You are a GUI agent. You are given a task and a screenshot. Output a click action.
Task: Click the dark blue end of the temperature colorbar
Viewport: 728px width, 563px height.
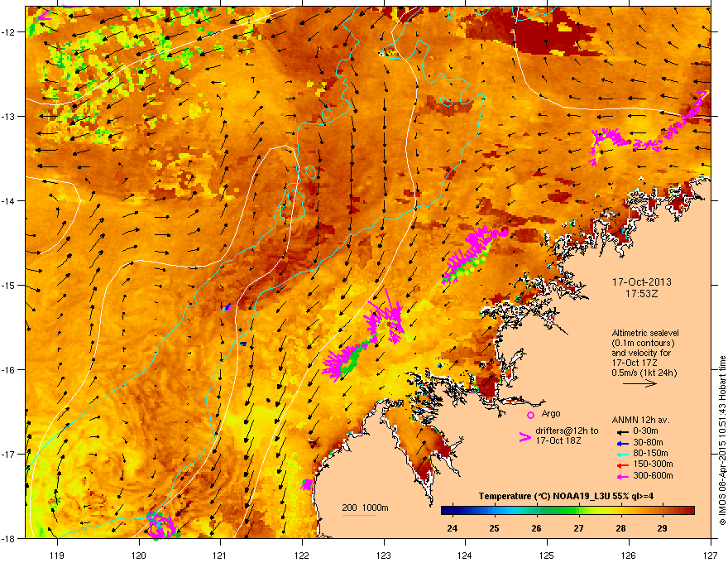pyautogui.click(x=447, y=511)
